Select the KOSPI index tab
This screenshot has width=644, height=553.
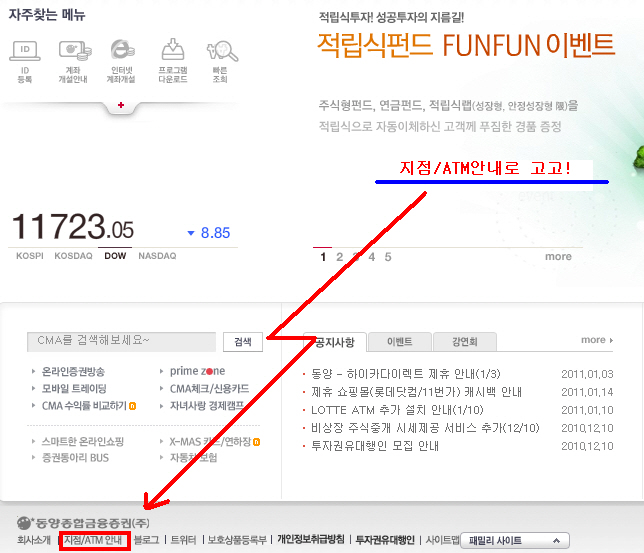click(x=30, y=256)
